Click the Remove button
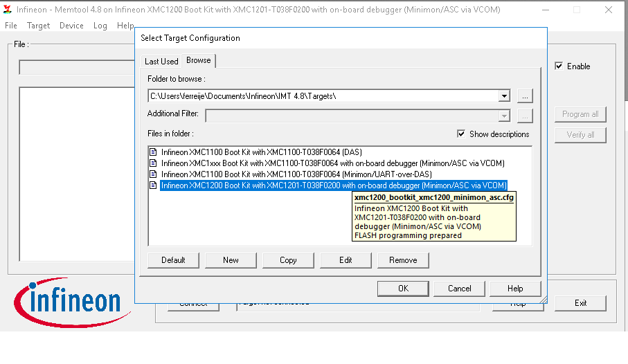 pos(403,260)
